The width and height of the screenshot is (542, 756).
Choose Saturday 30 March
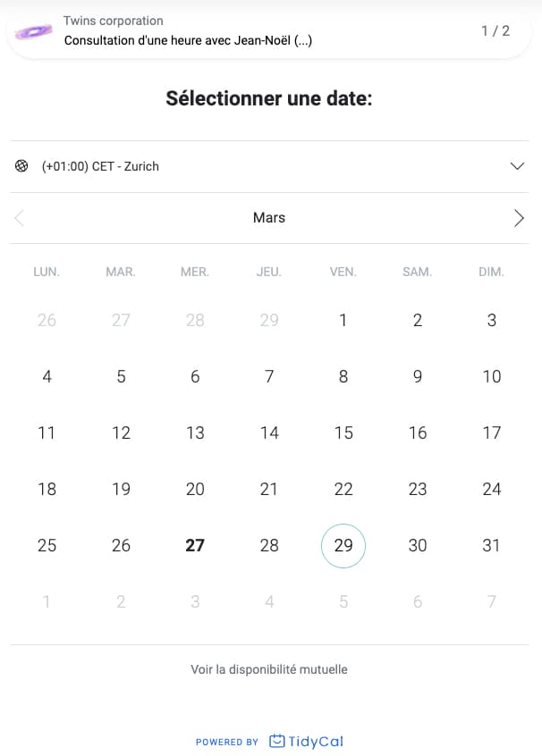[418, 545]
